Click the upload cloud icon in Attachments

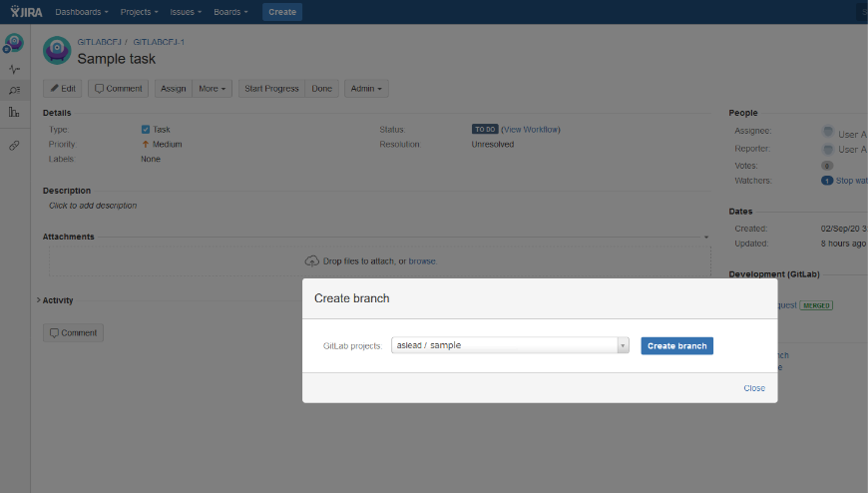tap(311, 260)
